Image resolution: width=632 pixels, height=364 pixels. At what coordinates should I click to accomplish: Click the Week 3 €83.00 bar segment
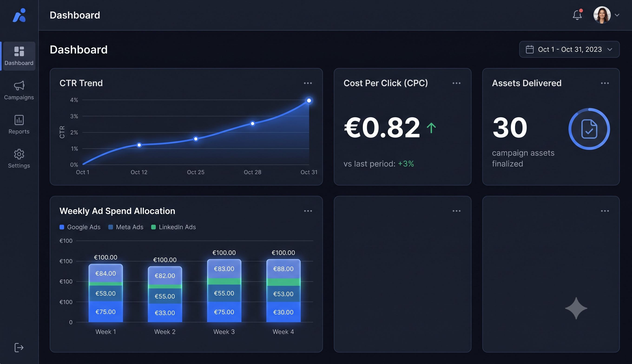coord(224,269)
